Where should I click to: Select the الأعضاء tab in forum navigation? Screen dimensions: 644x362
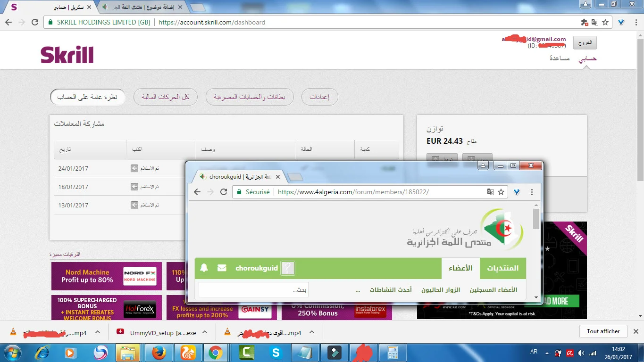(460, 268)
